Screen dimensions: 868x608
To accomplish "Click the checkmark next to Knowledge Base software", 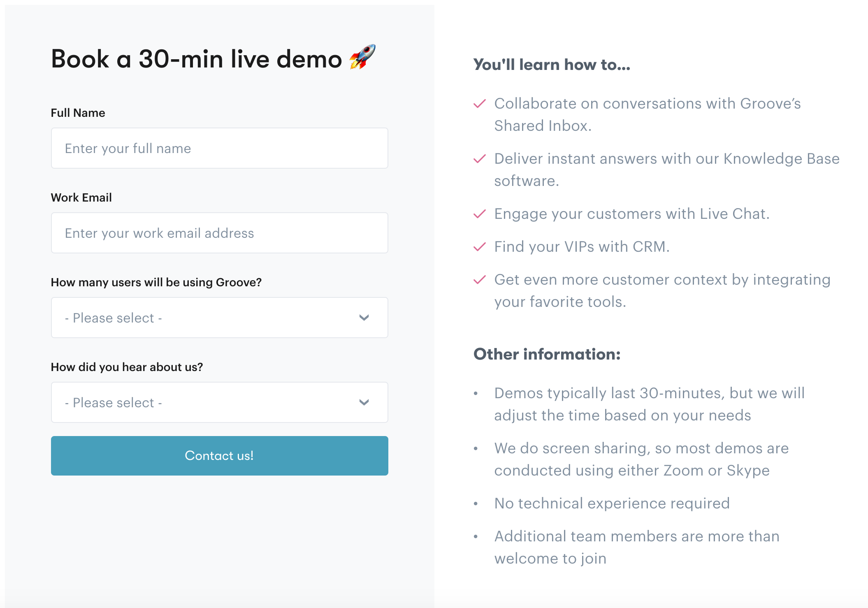I will pyautogui.click(x=479, y=158).
